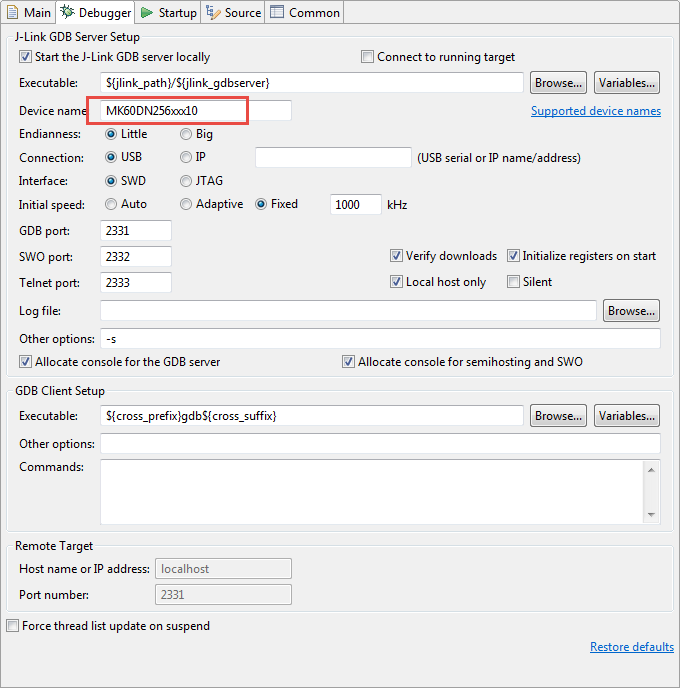Screen dimensions: 680x688
Task: Select JTAG interface option
Action: click(x=187, y=182)
